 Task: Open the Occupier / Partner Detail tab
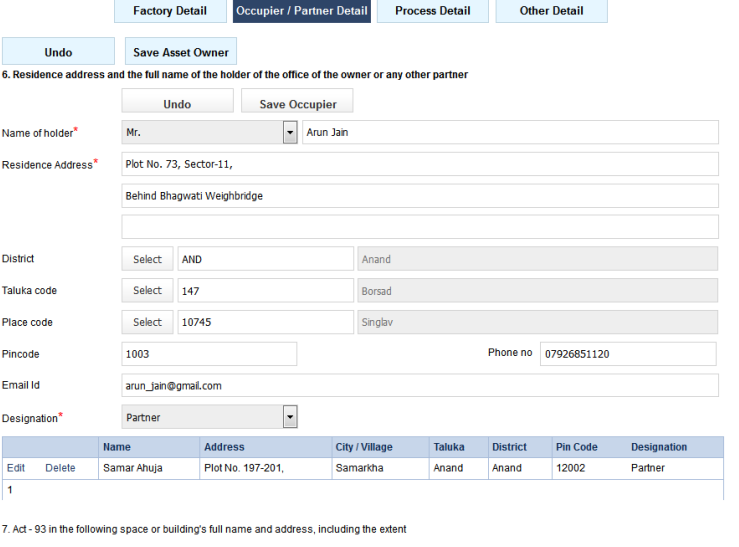coord(302,11)
